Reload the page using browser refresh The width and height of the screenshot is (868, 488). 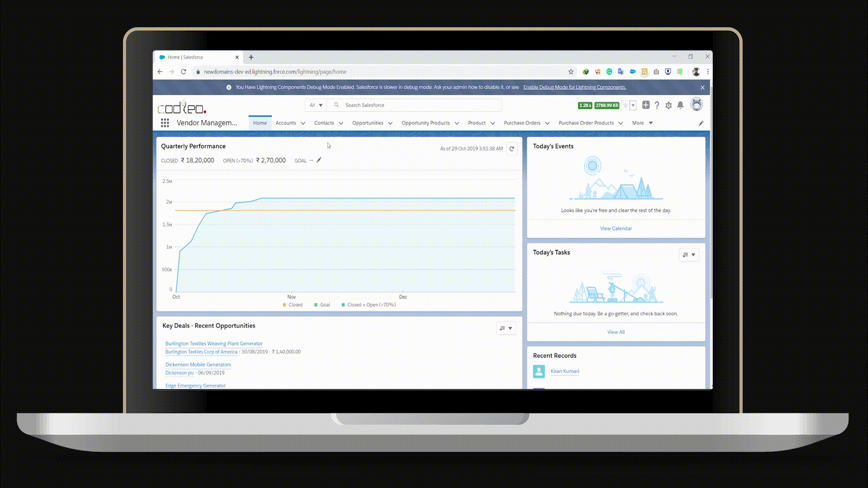(184, 72)
